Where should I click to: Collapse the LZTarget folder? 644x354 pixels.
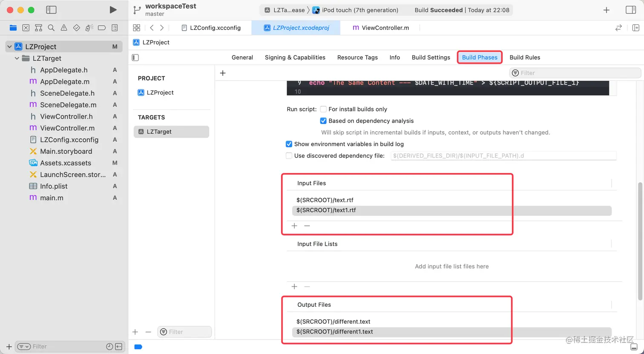(17, 58)
